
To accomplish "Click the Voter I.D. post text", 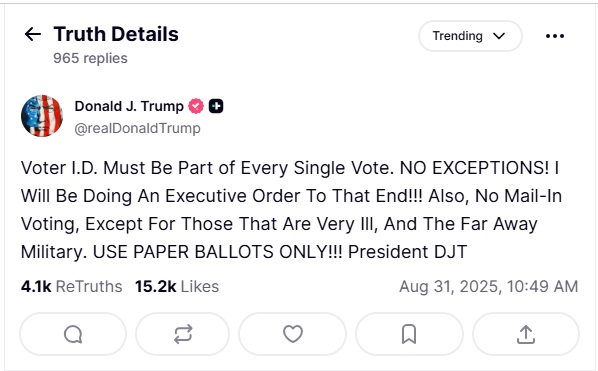I will coord(291,210).
